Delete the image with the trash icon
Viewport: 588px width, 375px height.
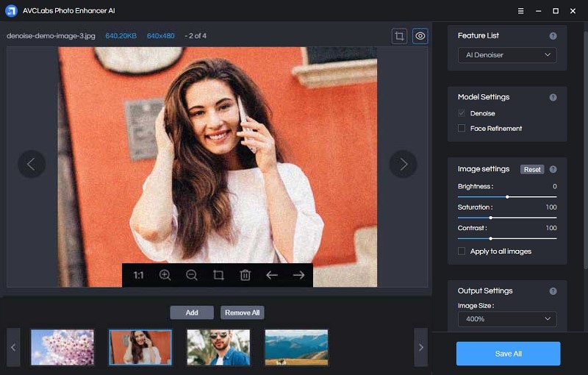click(x=245, y=275)
